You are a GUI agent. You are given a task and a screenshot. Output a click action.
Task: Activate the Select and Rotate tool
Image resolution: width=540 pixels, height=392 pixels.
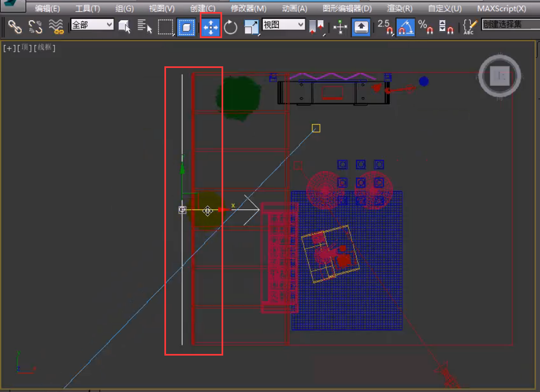(231, 27)
